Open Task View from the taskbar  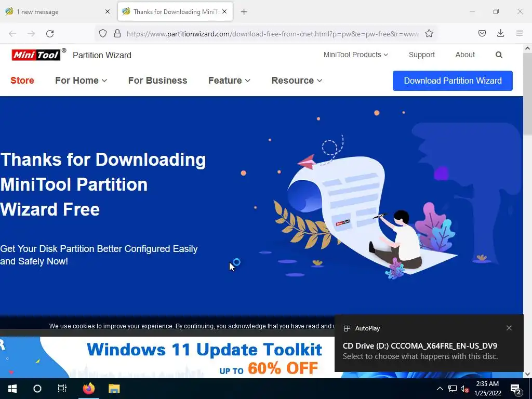[62, 389]
